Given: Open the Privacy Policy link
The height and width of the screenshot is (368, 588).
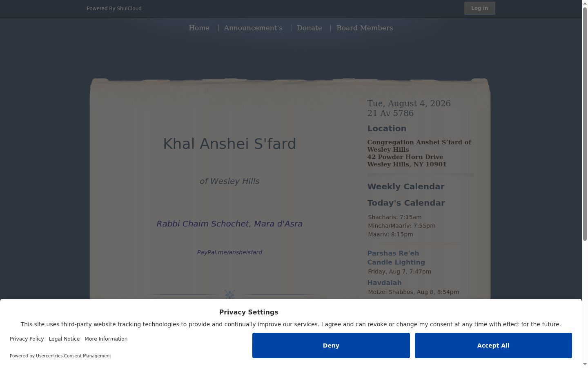Looking at the screenshot, I should (x=27, y=339).
